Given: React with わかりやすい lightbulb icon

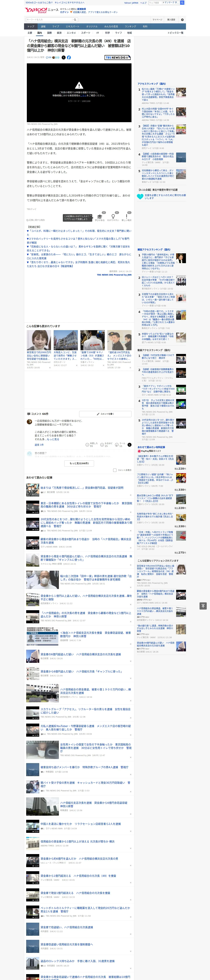Looking at the screenshot, I should point(113,216).
